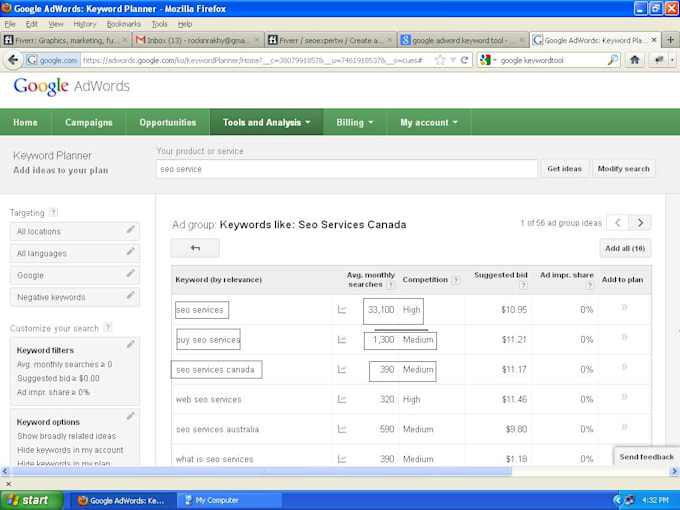680x510 pixels.
Task: Click the "what is seo services" keyword
Action: tap(214, 459)
